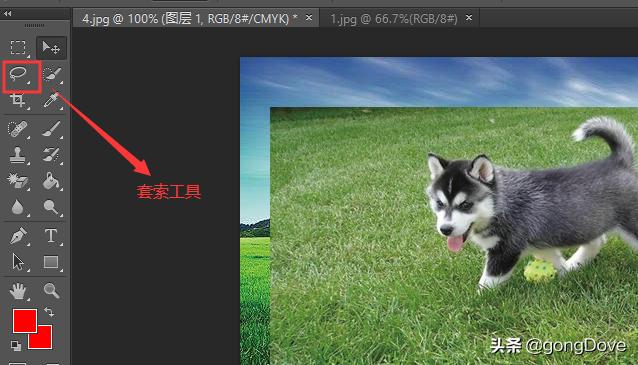Close the 1.jpg document tab
The image size is (638, 365).
pyautogui.click(x=469, y=17)
